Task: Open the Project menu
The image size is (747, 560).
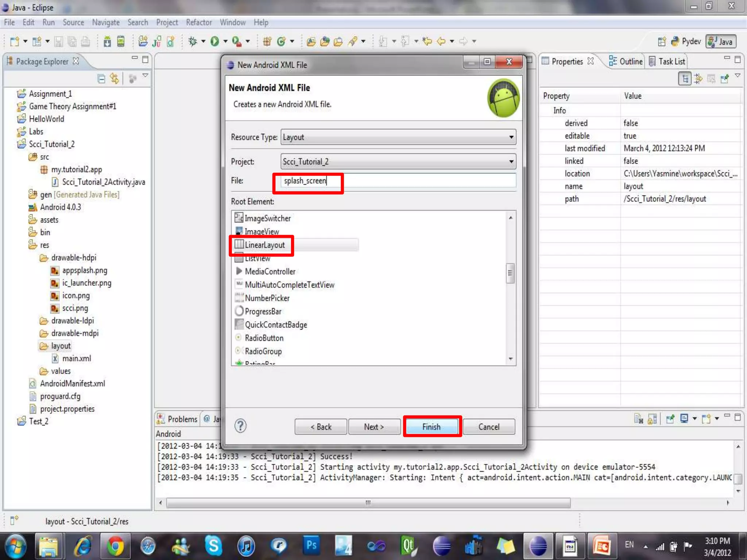Action: coord(167,23)
